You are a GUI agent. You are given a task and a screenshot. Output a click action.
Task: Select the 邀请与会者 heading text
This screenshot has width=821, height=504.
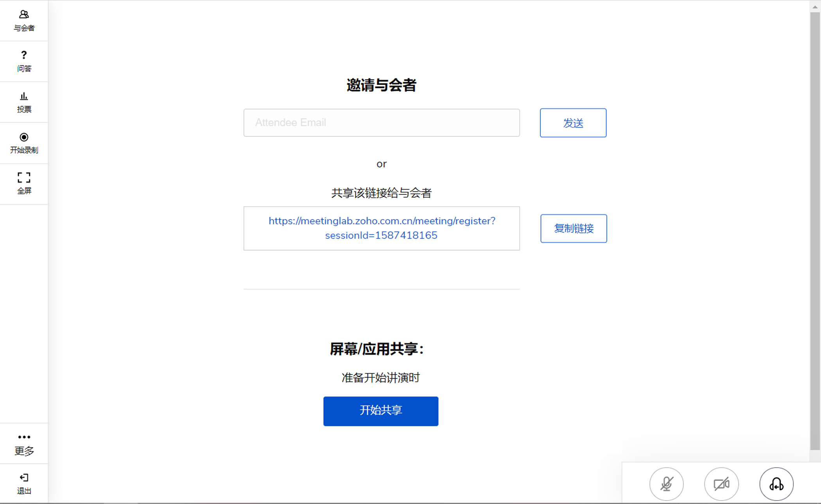(x=382, y=85)
